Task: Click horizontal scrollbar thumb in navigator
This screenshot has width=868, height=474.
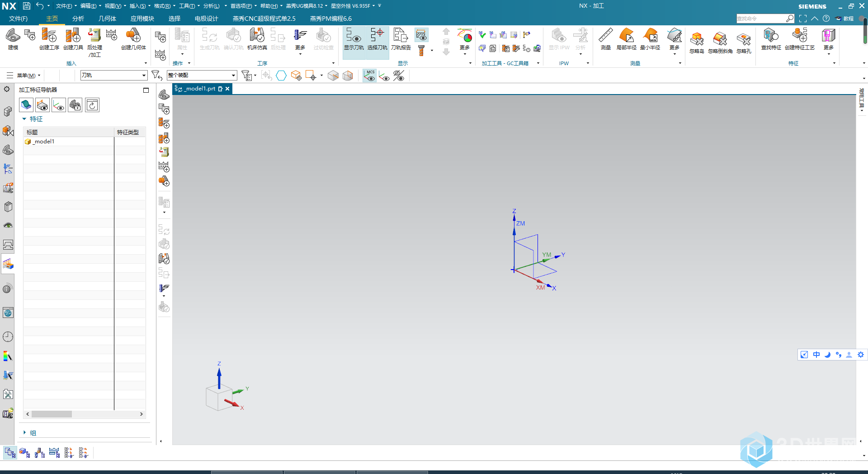Action: pos(52,414)
